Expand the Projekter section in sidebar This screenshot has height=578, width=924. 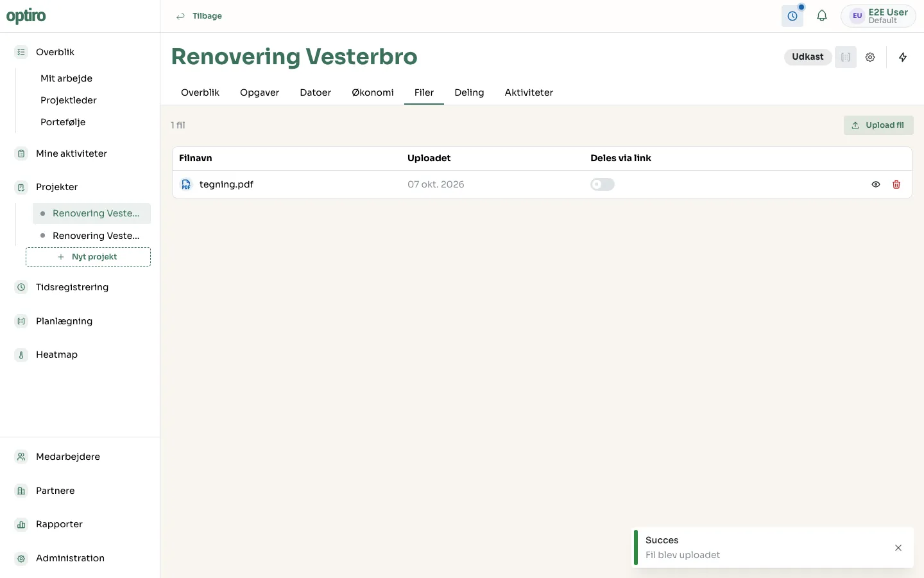56,187
